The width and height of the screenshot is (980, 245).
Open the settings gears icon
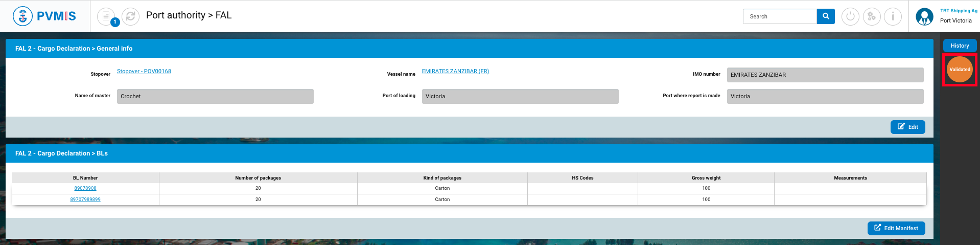point(872,16)
